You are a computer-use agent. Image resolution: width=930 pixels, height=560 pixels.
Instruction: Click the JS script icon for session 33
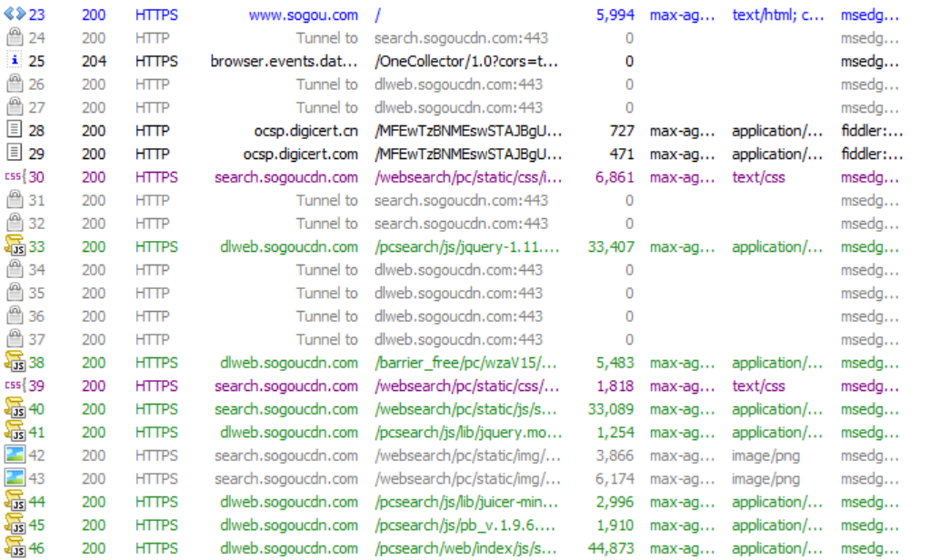point(15,245)
